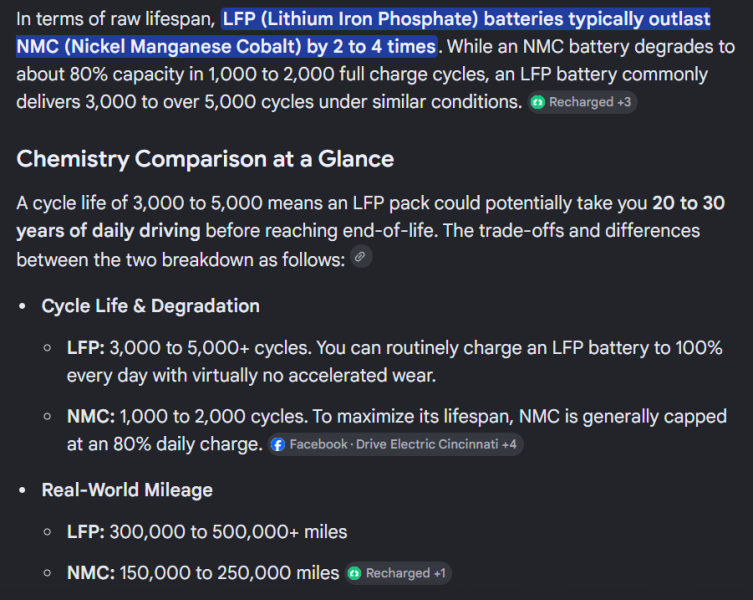The image size is (753, 600).
Task: Click the 'LFP: 3,000 to 5,000+ cycles' line
Action: [189, 348]
